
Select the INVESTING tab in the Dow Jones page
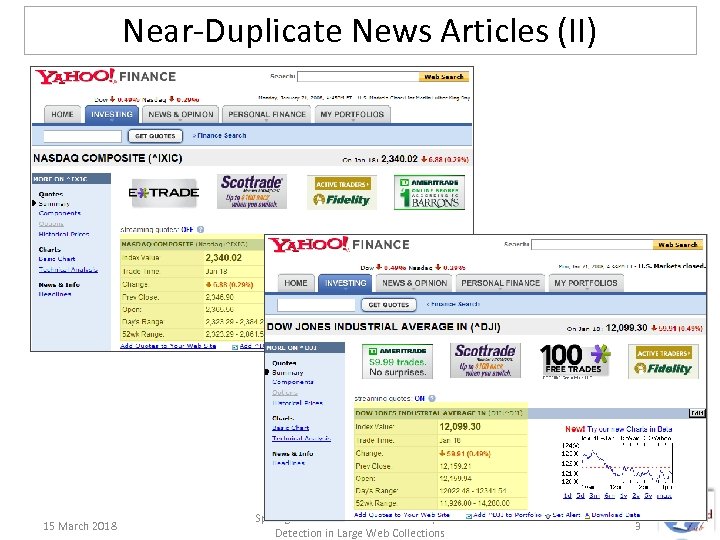point(345,283)
